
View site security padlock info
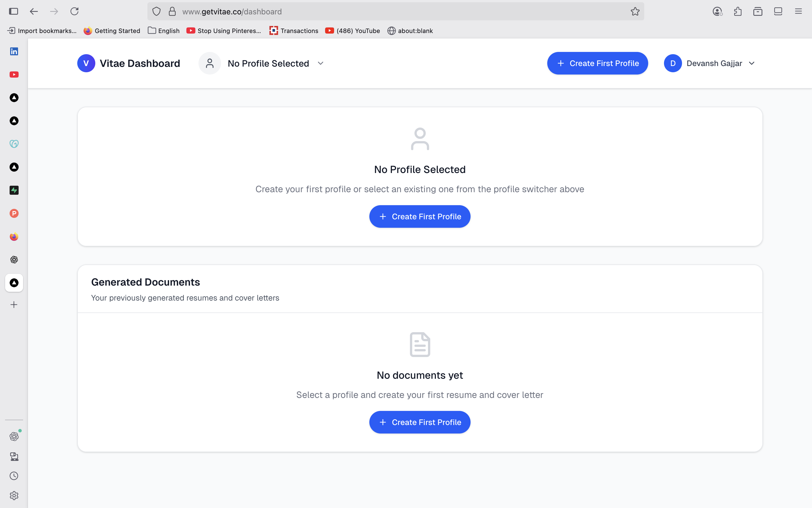click(172, 11)
